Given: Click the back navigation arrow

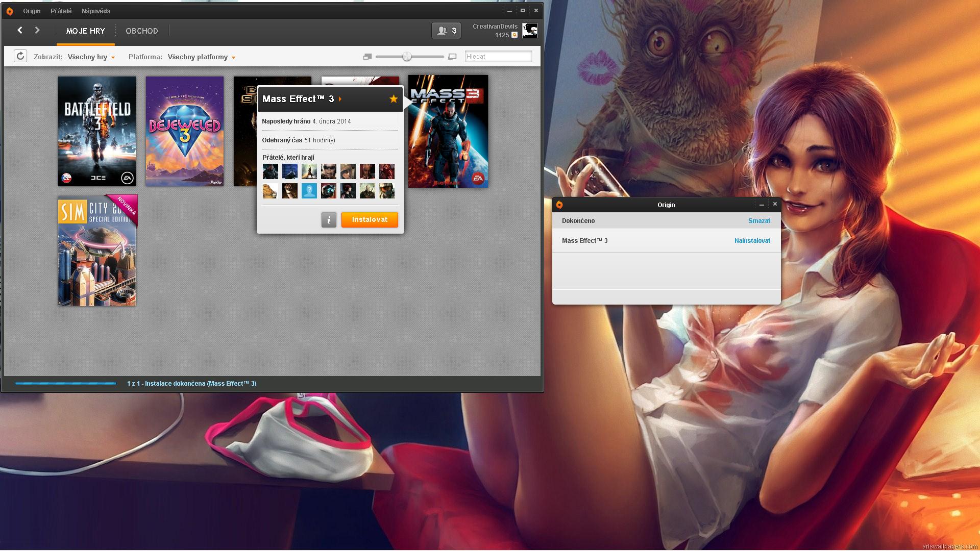Looking at the screenshot, I should point(20,30).
